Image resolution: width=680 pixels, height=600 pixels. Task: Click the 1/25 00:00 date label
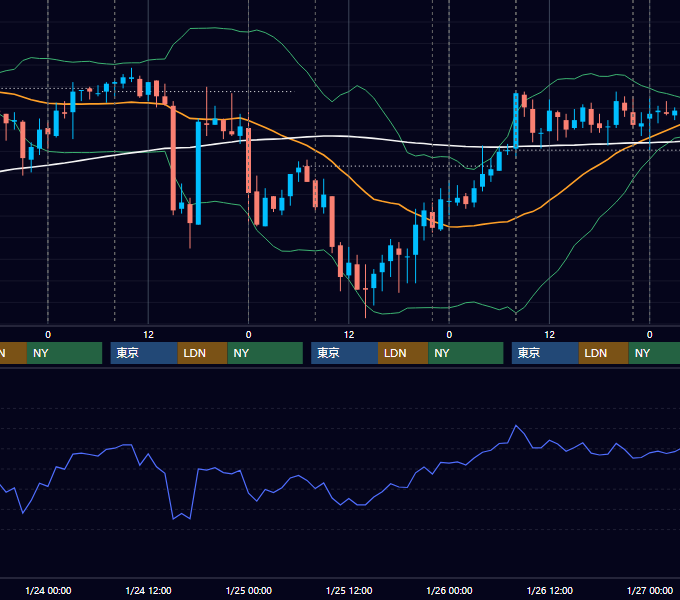249,590
